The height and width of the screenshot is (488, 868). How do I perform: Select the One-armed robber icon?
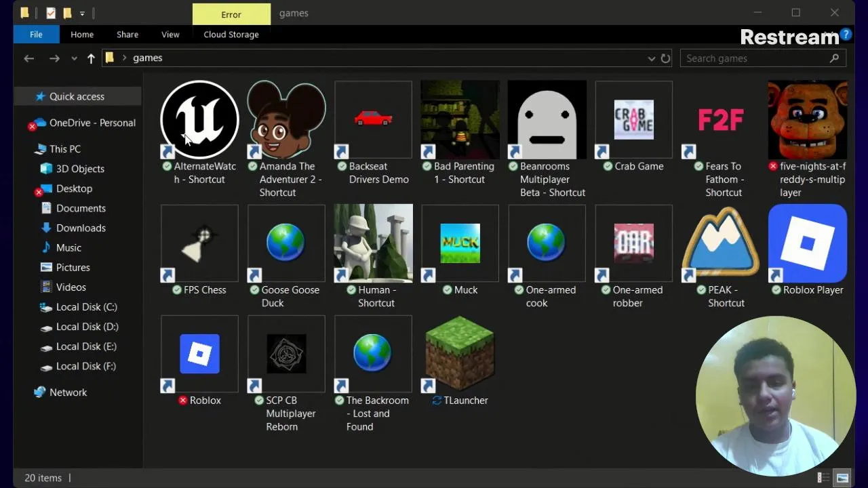[x=633, y=243]
